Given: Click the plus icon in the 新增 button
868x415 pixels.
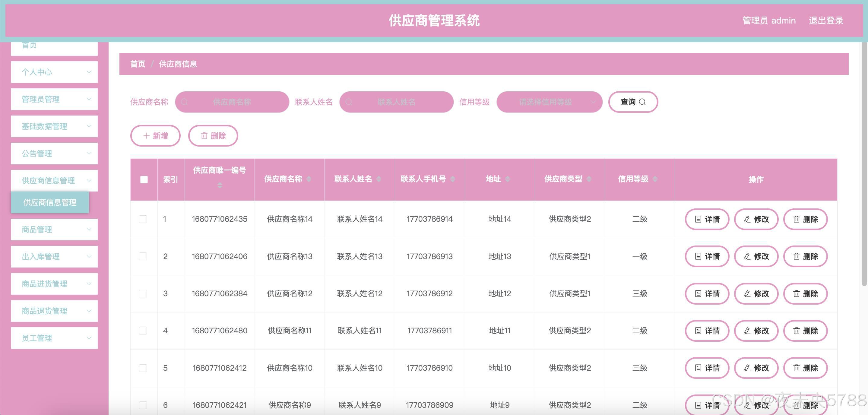Looking at the screenshot, I should [x=146, y=136].
